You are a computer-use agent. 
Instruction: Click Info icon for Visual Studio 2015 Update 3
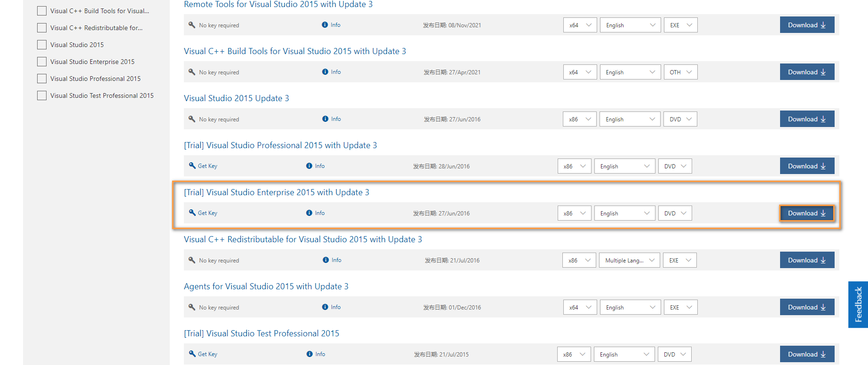pyautogui.click(x=325, y=119)
